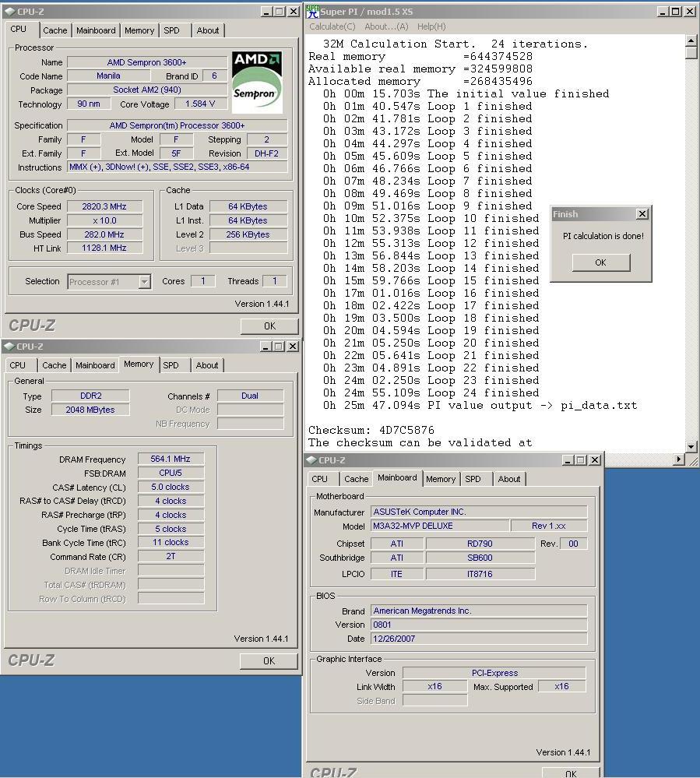Viewport: 700px width, 778px height.
Task: Click the Memory CPU-Z window title icon
Action: 9,346
